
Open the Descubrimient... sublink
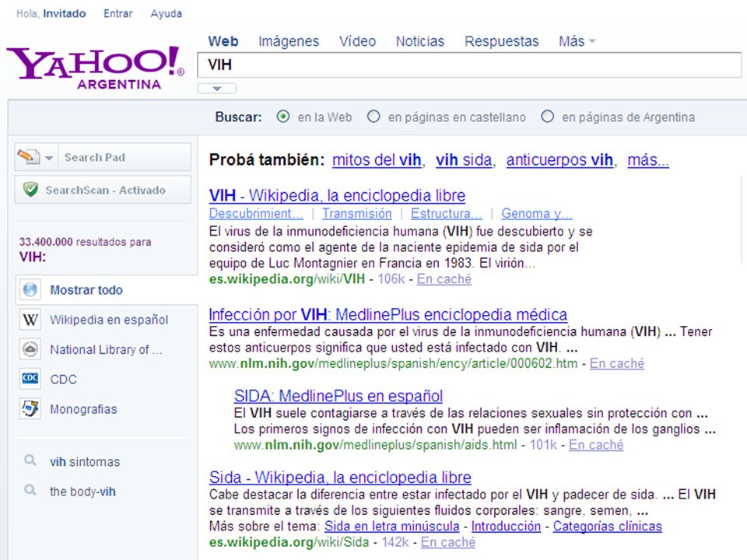click(256, 213)
